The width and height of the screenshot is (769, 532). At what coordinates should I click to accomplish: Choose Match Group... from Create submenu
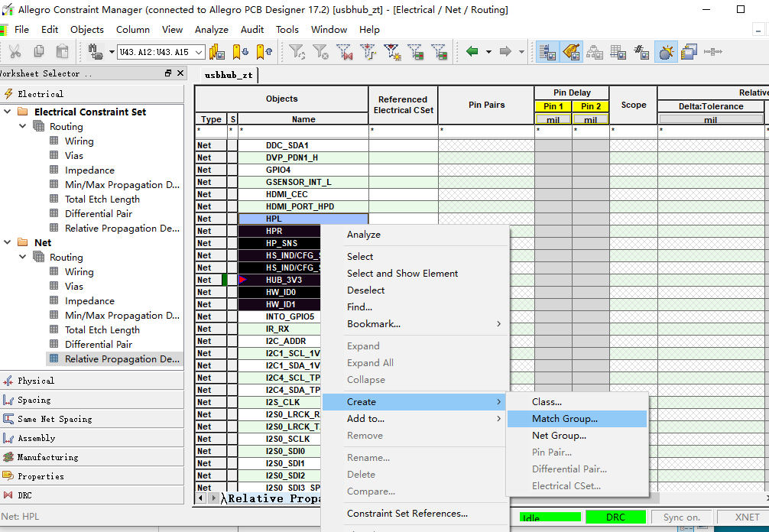(x=577, y=419)
